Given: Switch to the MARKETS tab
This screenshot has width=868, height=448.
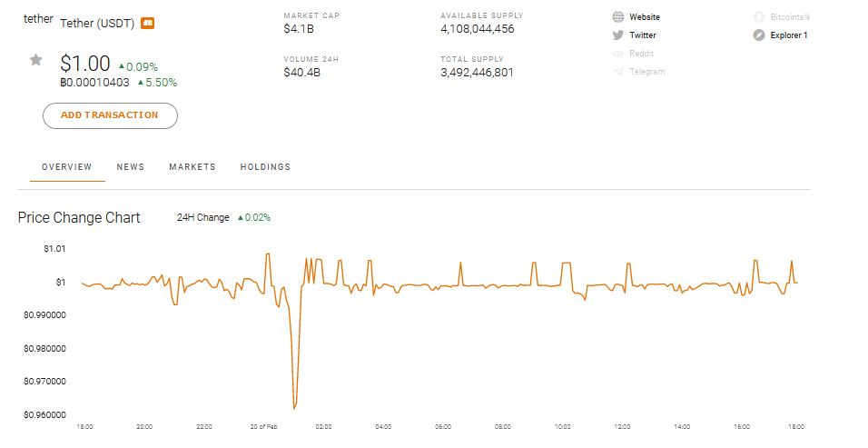Looking at the screenshot, I should tap(192, 167).
